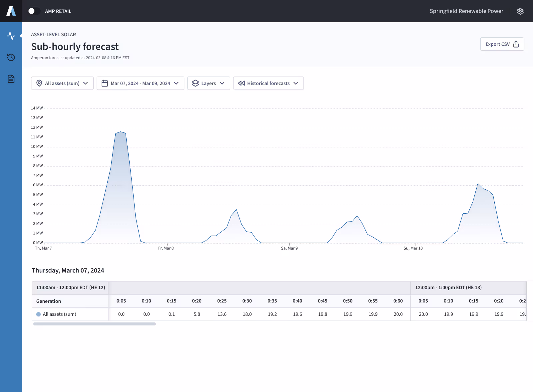Click the horizontal scrollbar beneath the table
Screen dimensions: 533x392
click(94, 323)
